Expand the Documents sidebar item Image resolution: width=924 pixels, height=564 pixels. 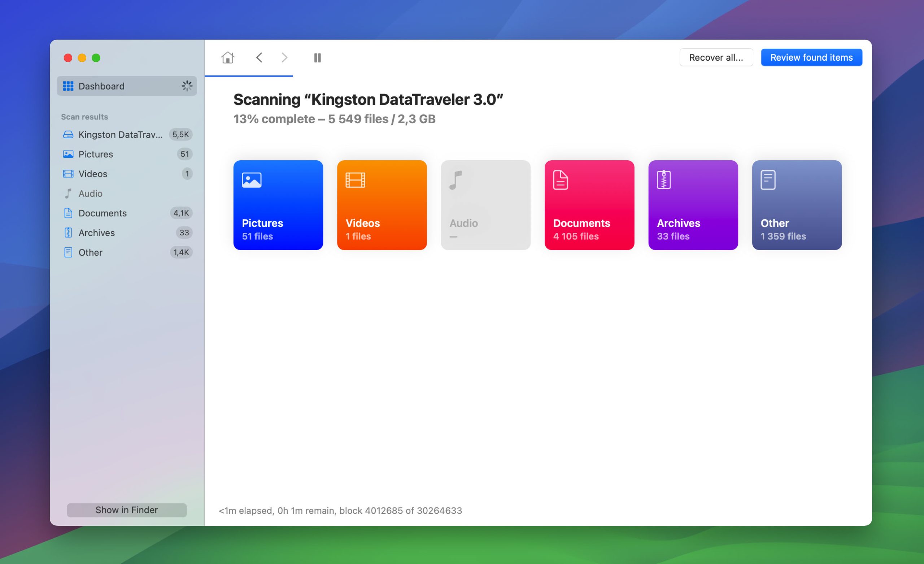(102, 213)
